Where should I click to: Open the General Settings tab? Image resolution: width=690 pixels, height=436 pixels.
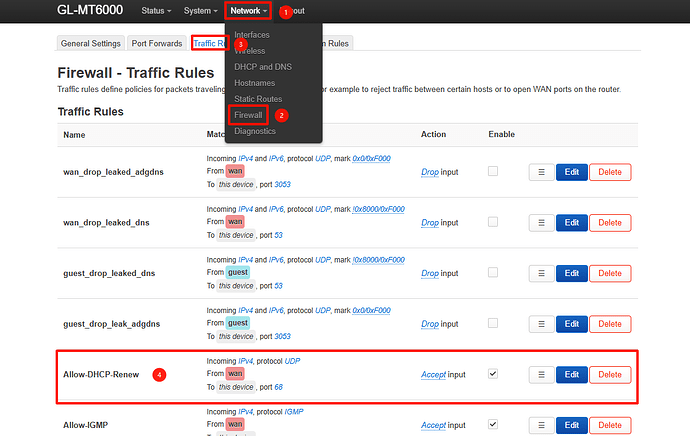point(90,44)
